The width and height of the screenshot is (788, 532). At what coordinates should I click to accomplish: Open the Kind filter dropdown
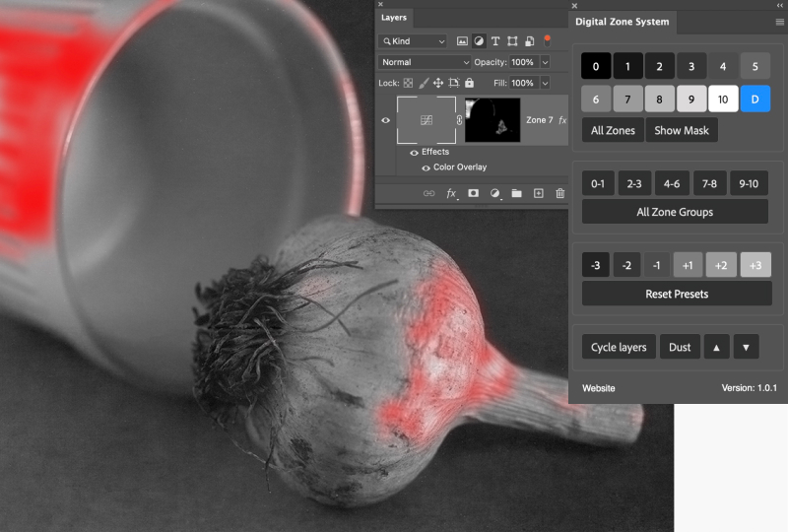(413, 41)
